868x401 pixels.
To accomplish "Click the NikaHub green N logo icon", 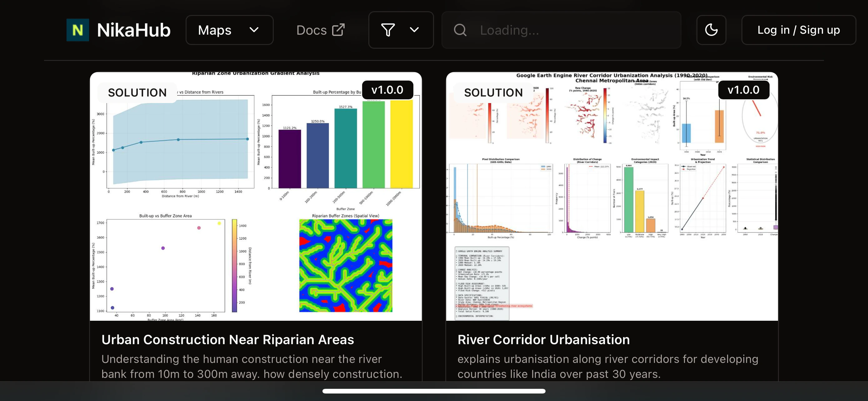I will pos(77,30).
